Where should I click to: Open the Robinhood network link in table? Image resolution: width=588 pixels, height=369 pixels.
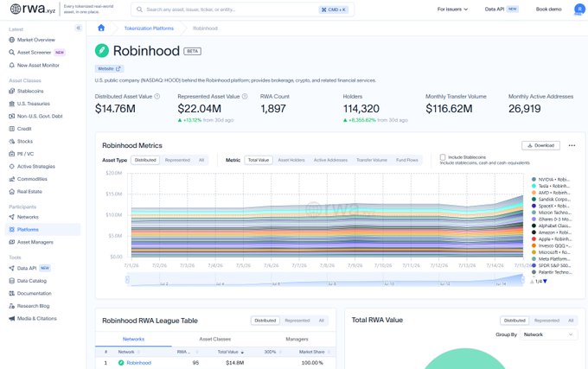click(x=138, y=363)
